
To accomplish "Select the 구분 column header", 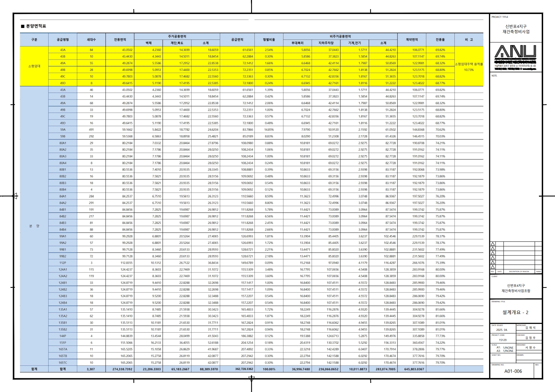I will 34,40.
